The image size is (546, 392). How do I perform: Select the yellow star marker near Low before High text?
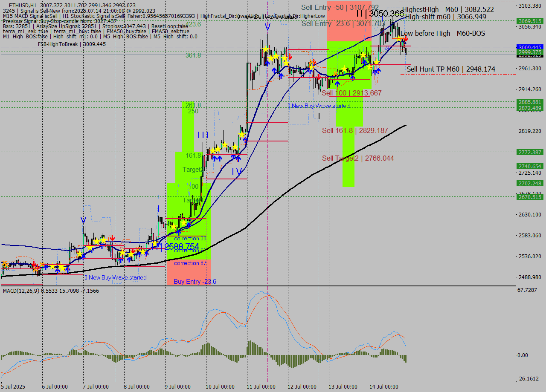tap(398, 38)
